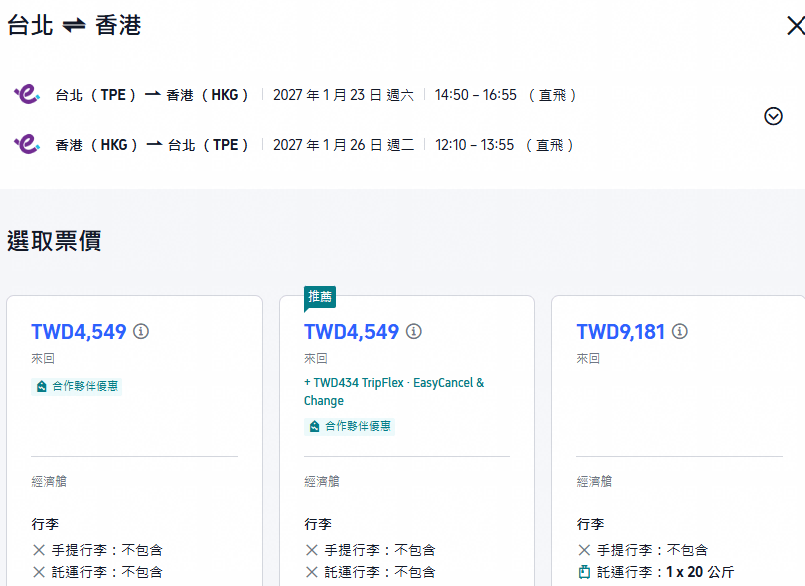Click partner offer tag icon in first fare card
805x586 pixels.
coord(42,386)
